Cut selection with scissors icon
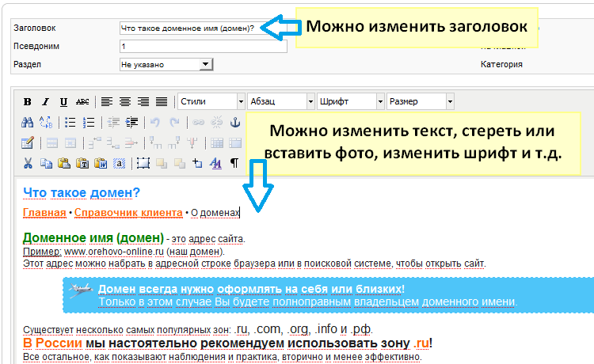594x364 pixels. (x=28, y=164)
